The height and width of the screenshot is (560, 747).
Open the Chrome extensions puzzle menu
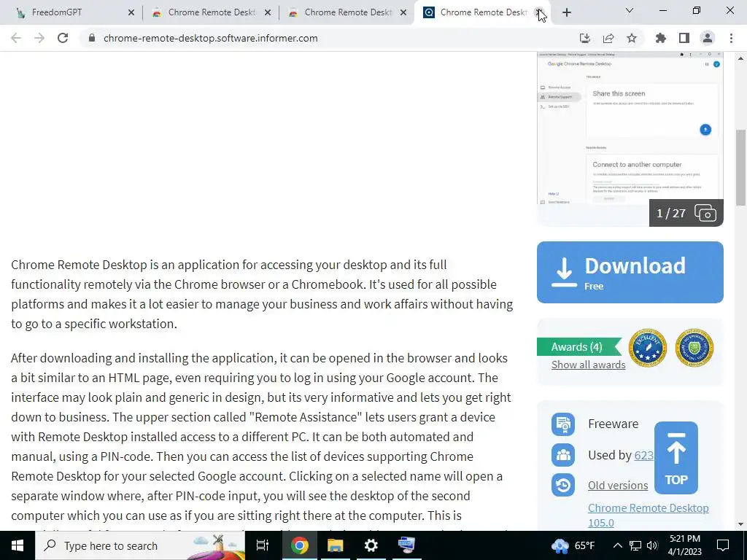[x=660, y=38]
